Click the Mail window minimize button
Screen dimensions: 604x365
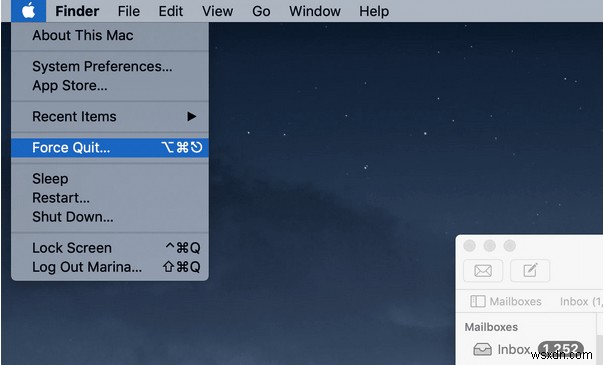click(x=490, y=246)
